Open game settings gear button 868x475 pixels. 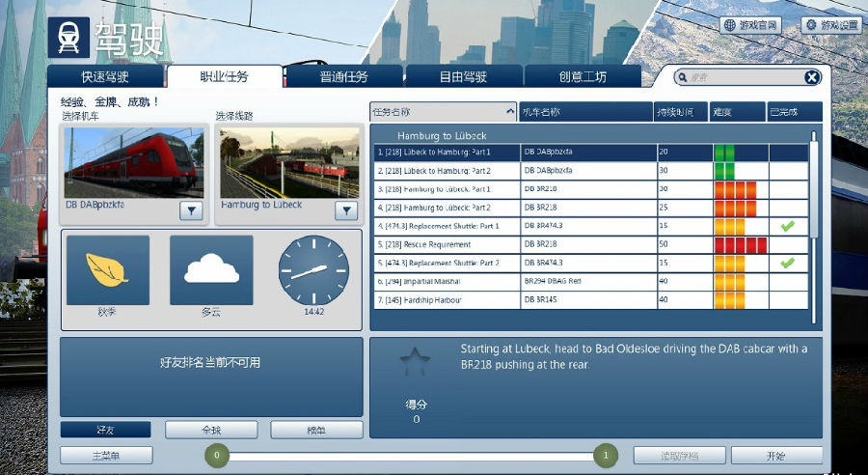click(831, 25)
